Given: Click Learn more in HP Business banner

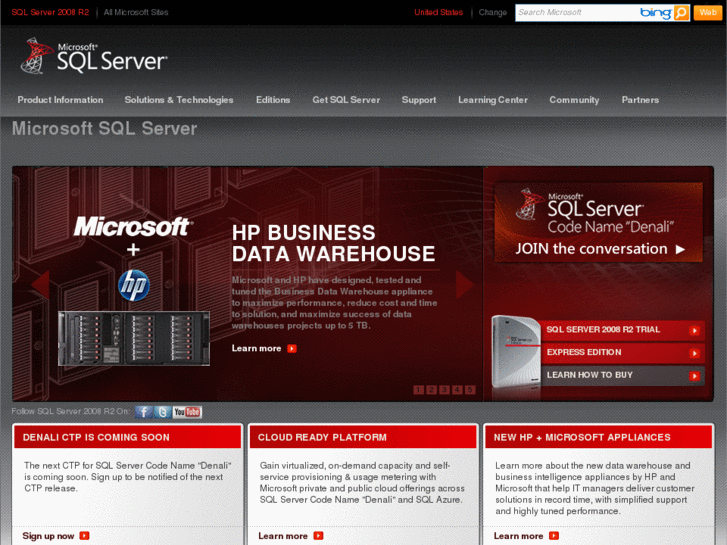Looking at the screenshot, I should (256, 348).
